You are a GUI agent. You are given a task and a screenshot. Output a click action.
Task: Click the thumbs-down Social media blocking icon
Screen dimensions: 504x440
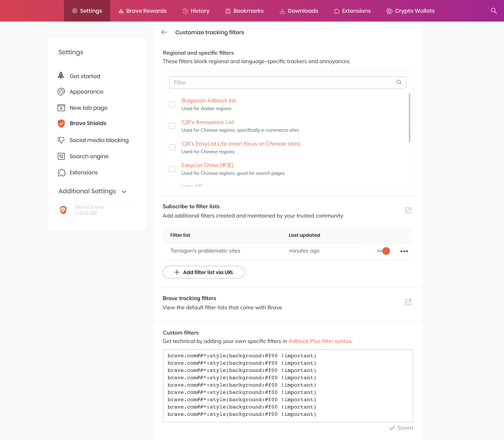(x=61, y=140)
